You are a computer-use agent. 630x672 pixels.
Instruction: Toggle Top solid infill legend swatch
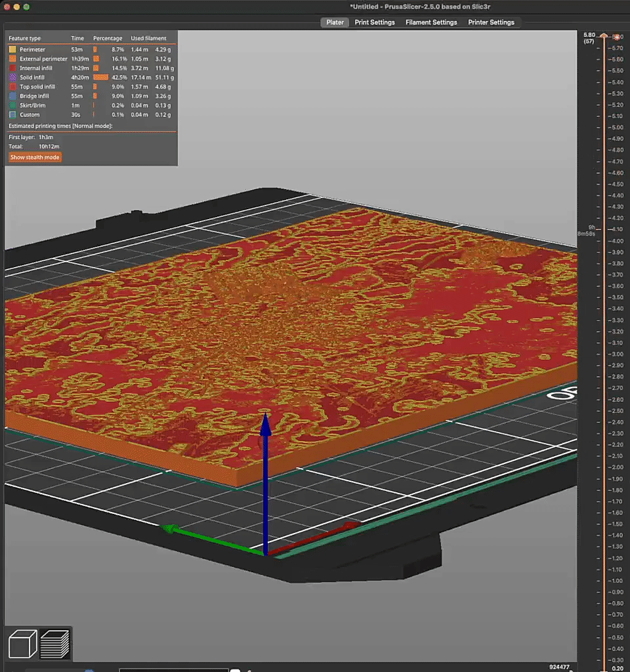click(12, 87)
